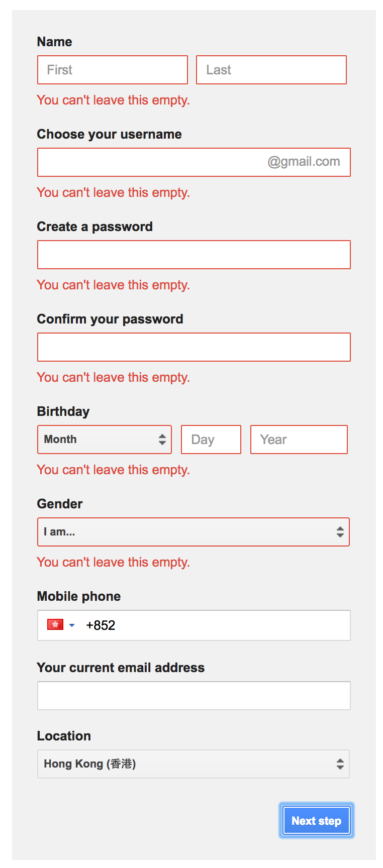Select the Confirm your password field
Image resolution: width=383 pixels, height=868 pixels.
tap(194, 347)
